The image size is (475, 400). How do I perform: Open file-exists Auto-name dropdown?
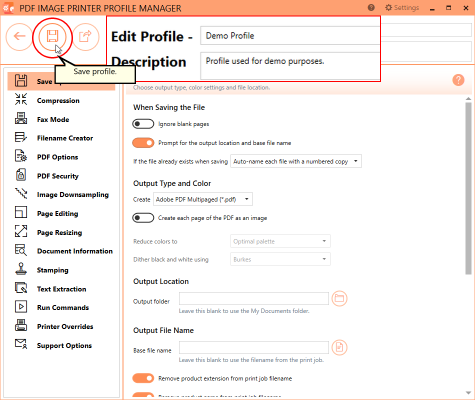296,161
